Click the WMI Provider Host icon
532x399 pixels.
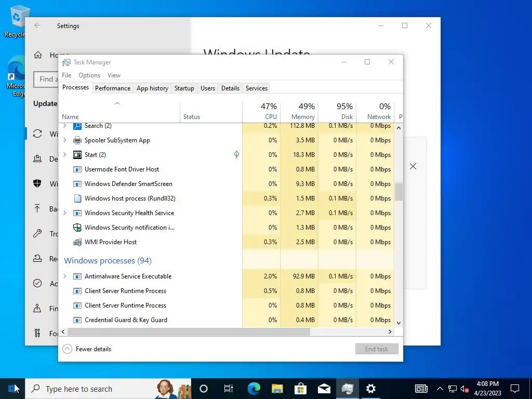tap(77, 242)
